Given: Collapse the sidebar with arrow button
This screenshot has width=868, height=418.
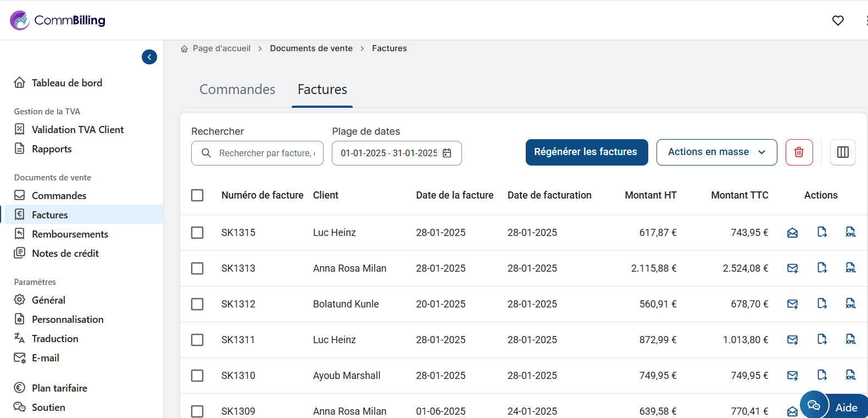Looking at the screenshot, I should point(149,57).
